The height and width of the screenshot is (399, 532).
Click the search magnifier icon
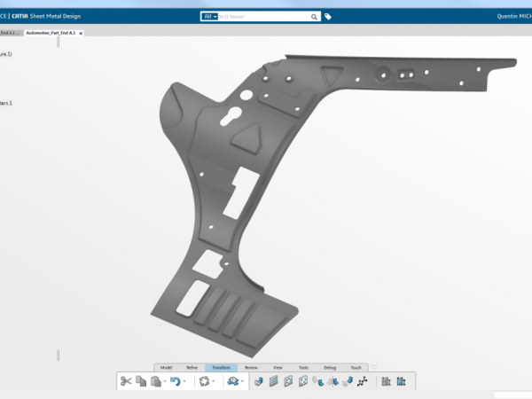click(314, 17)
